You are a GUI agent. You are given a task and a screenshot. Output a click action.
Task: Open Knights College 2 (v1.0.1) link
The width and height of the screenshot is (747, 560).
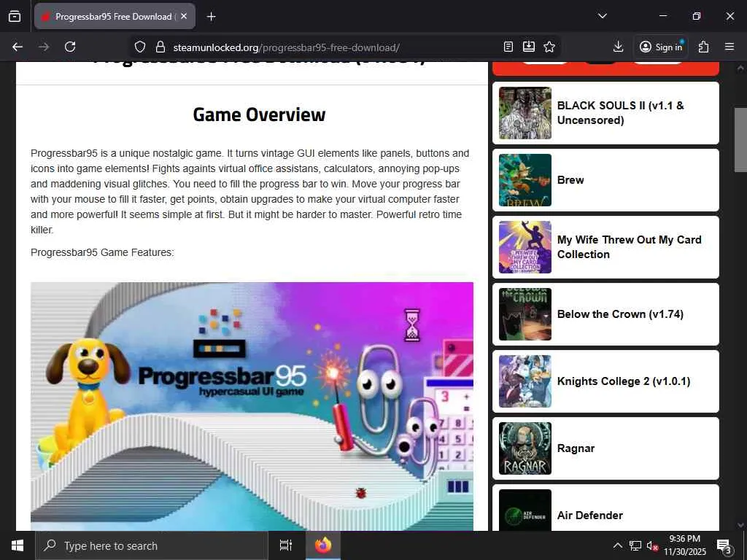624,381
